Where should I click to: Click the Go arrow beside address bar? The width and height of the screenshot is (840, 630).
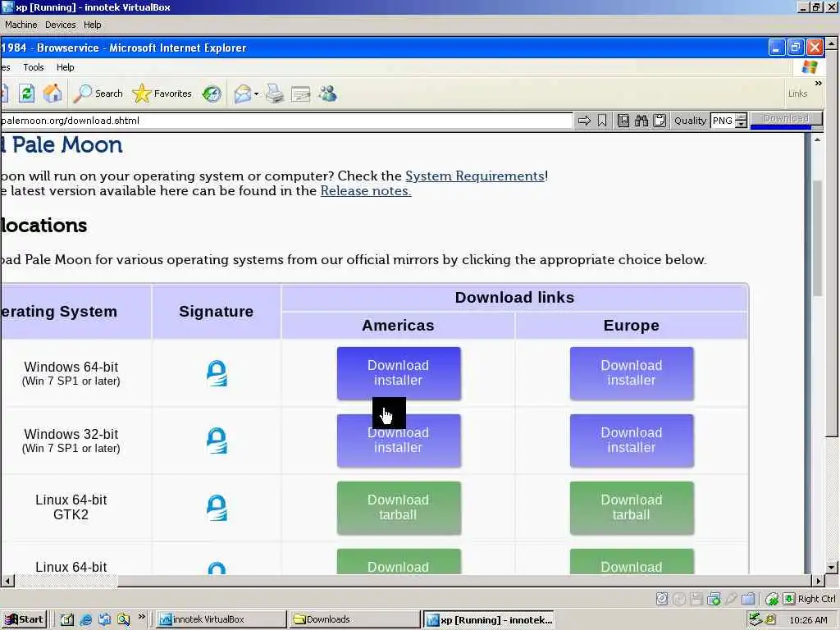[584, 121]
